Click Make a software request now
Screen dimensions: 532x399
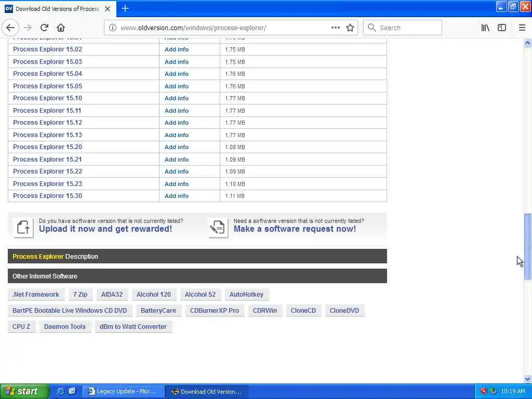click(295, 229)
